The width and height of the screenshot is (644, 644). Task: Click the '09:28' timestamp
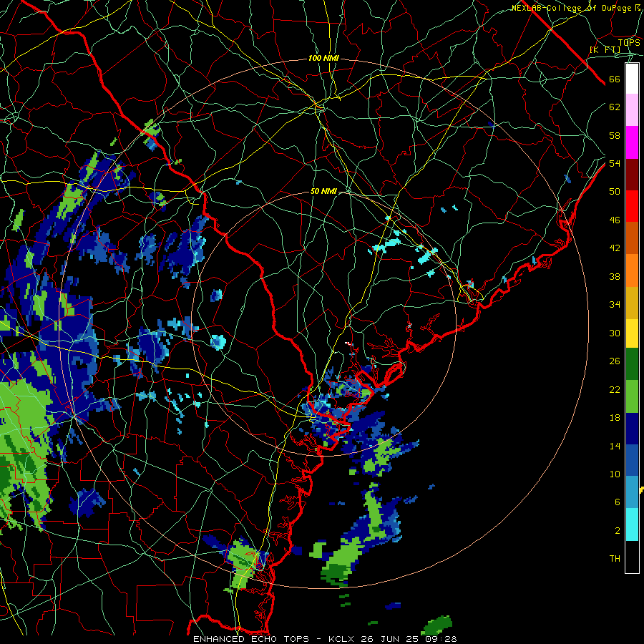coord(442,639)
